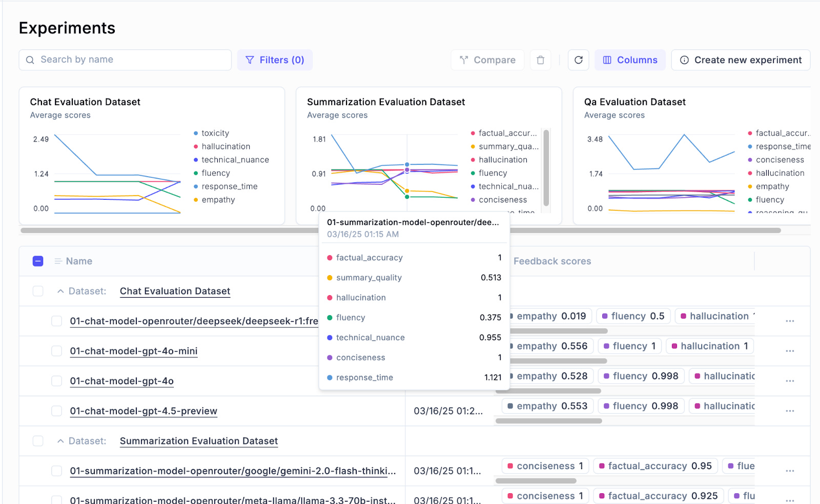
Task: Click Create new experiment
Action: (x=741, y=60)
